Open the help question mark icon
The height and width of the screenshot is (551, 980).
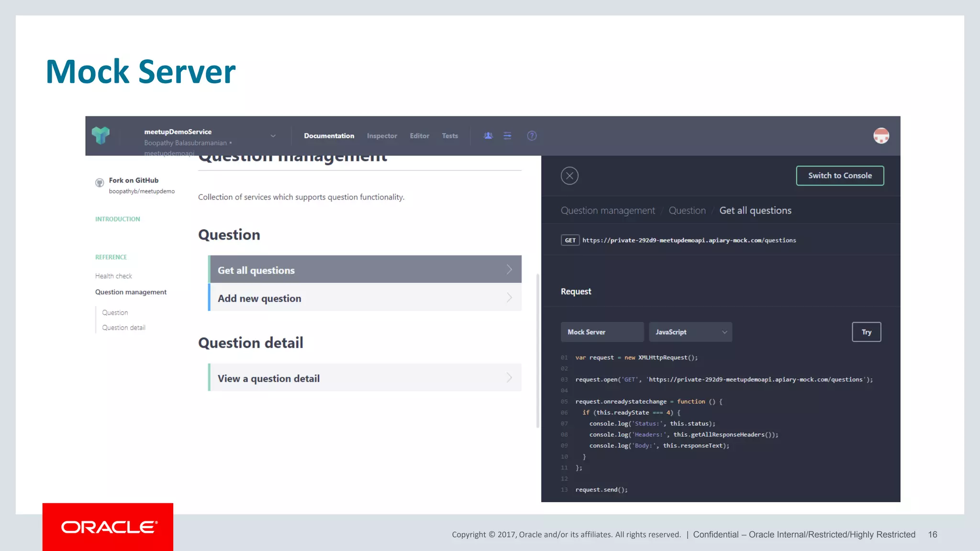(x=532, y=136)
